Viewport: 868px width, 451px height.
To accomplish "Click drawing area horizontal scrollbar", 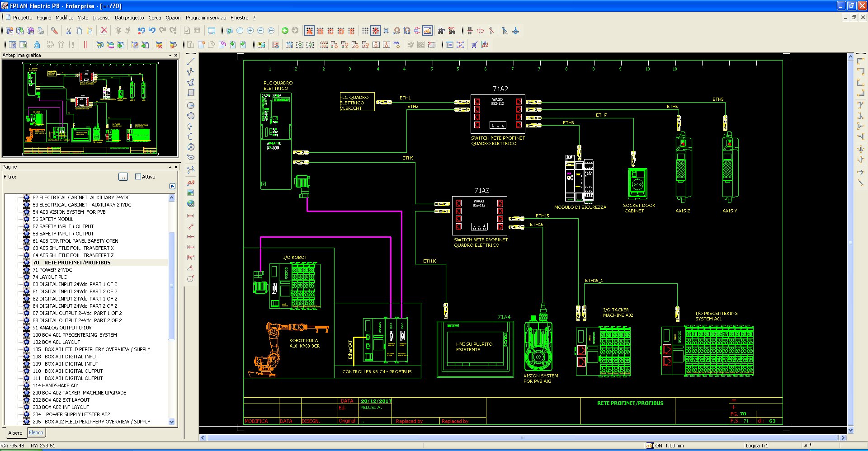I will 523,437.
